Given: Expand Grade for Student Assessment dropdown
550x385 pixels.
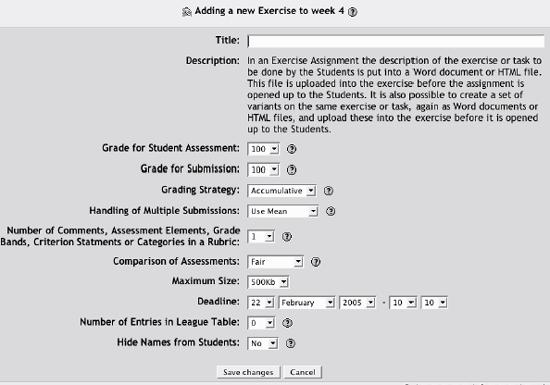Looking at the screenshot, I should tap(263, 149).
